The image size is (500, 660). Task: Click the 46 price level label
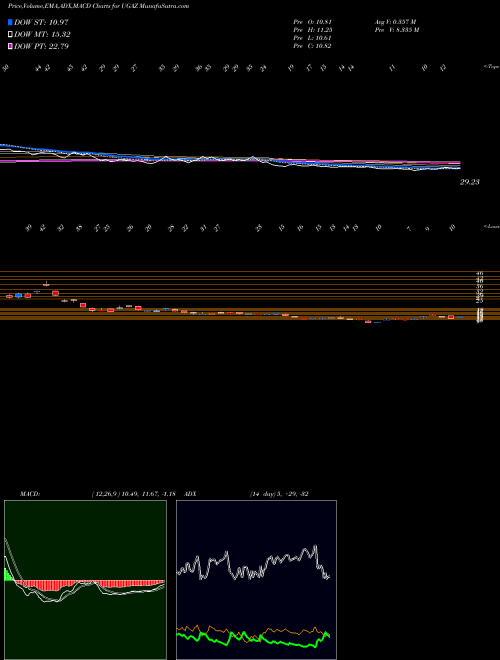click(479, 273)
